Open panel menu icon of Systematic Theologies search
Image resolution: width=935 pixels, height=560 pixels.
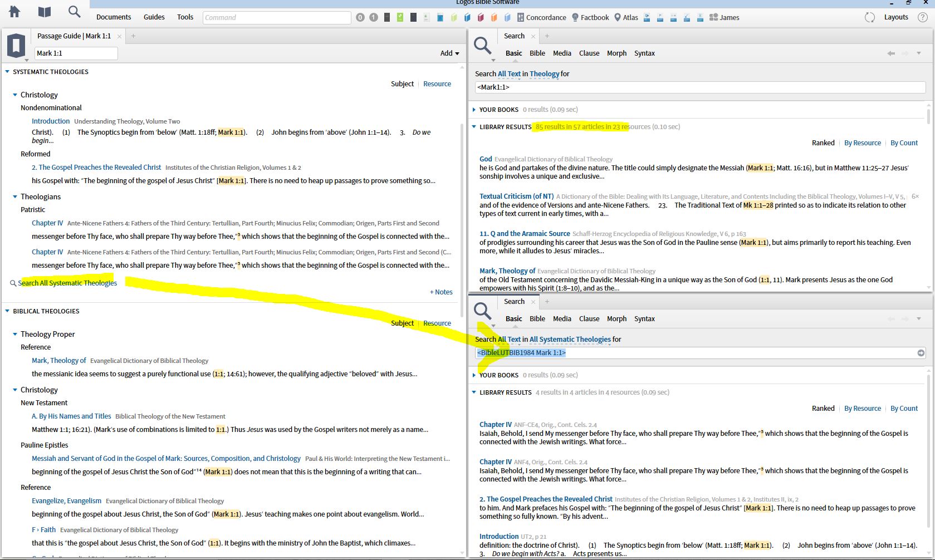[x=483, y=311]
